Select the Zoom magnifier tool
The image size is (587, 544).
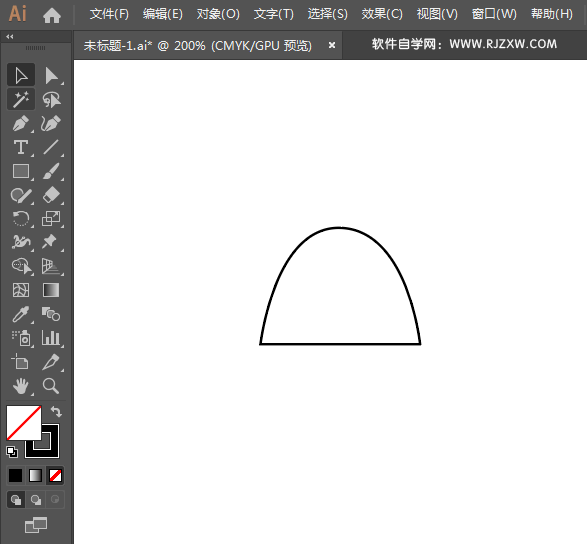click(51, 386)
